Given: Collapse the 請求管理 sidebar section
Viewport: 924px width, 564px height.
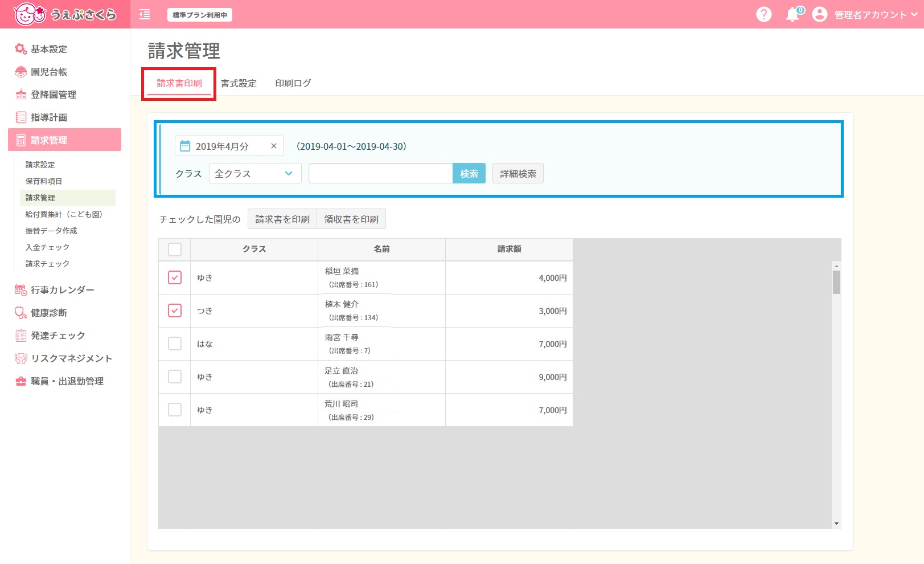Looking at the screenshot, I should pos(64,140).
